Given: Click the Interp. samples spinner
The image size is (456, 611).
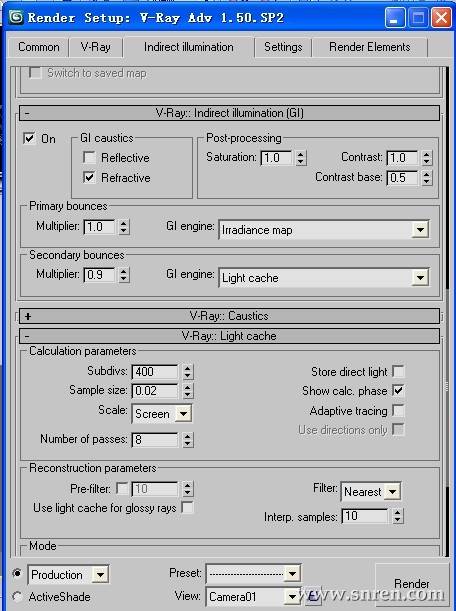Looking at the screenshot, I should pyautogui.click(x=397, y=516).
